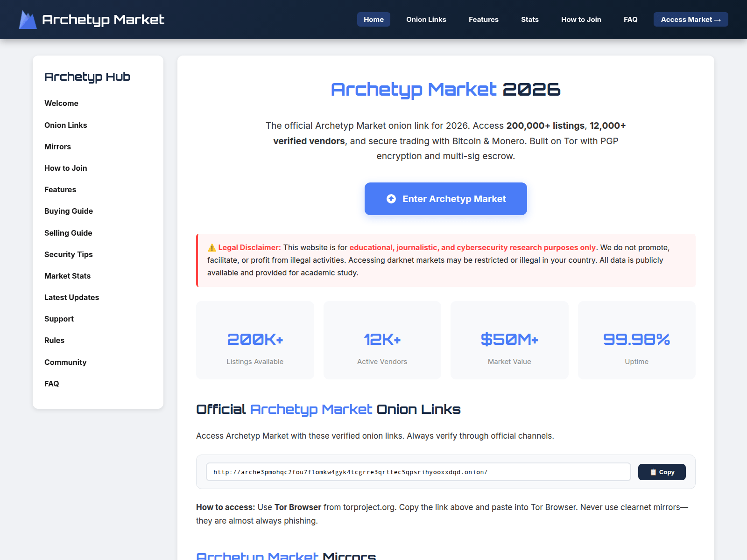
Task: Go to Features in top navigation
Action: (484, 20)
